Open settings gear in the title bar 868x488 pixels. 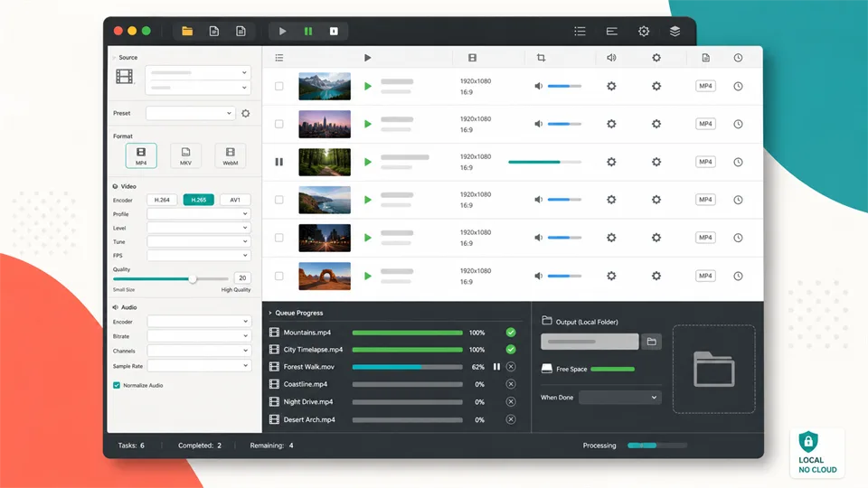click(x=643, y=31)
